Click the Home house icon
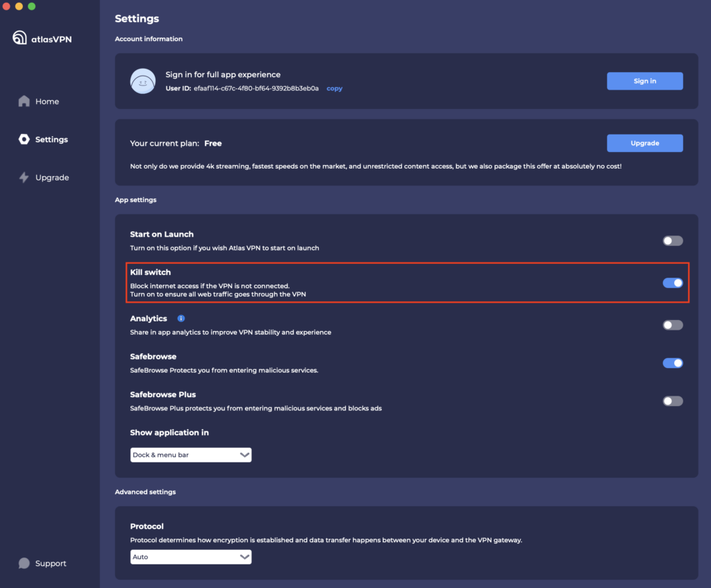The width and height of the screenshot is (711, 588). (24, 101)
